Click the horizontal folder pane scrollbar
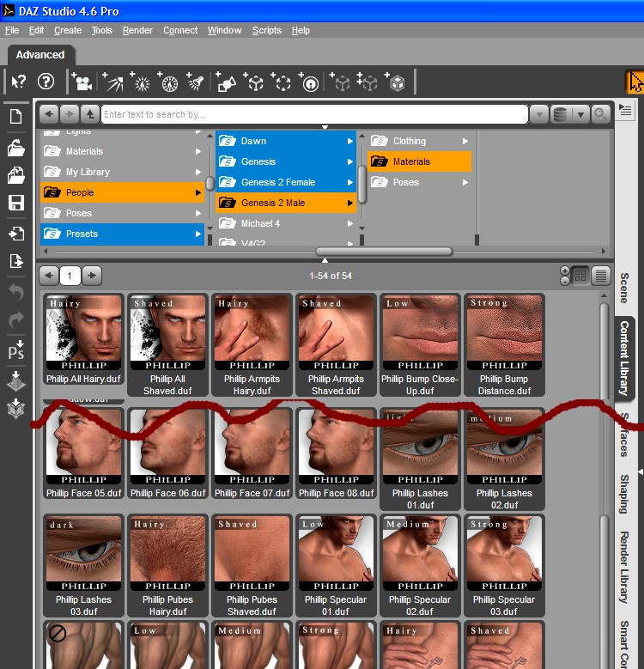The image size is (644, 669). (384, 252)
